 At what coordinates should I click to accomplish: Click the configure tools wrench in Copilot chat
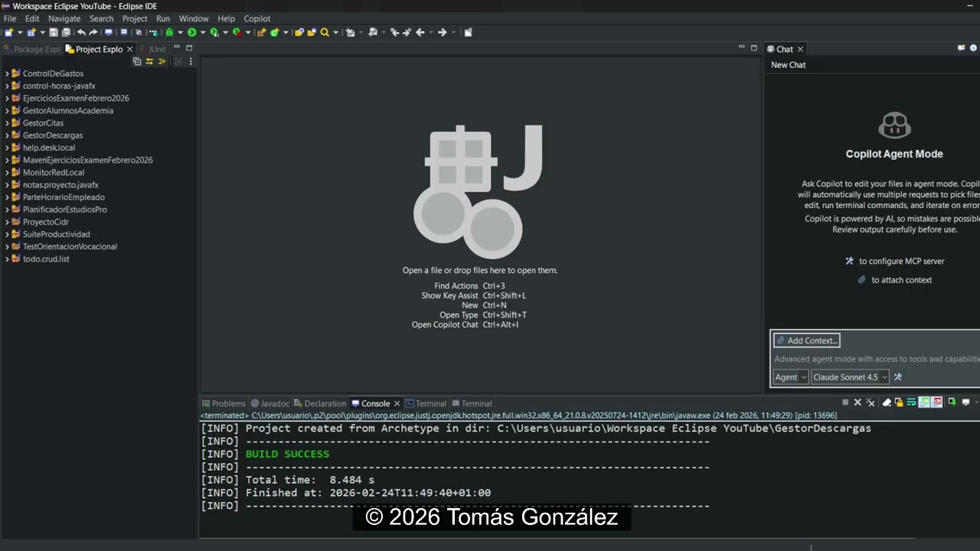click(x=898, y=377)
